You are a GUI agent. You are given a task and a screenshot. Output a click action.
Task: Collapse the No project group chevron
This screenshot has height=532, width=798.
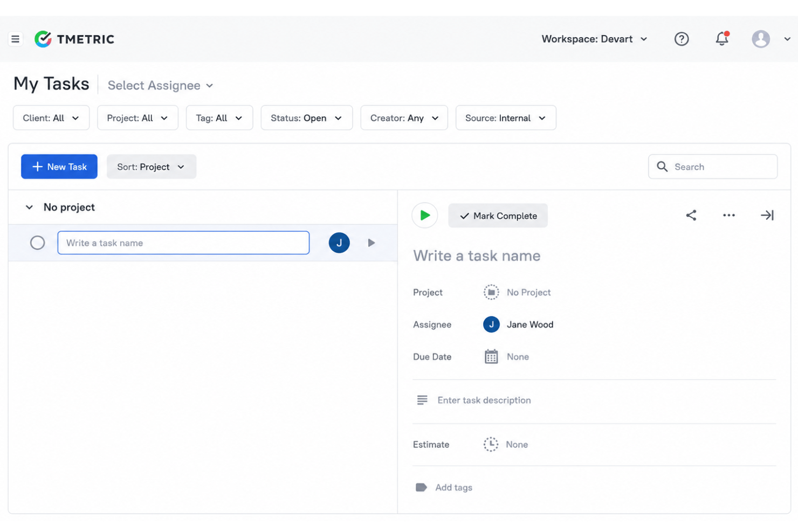29,207
